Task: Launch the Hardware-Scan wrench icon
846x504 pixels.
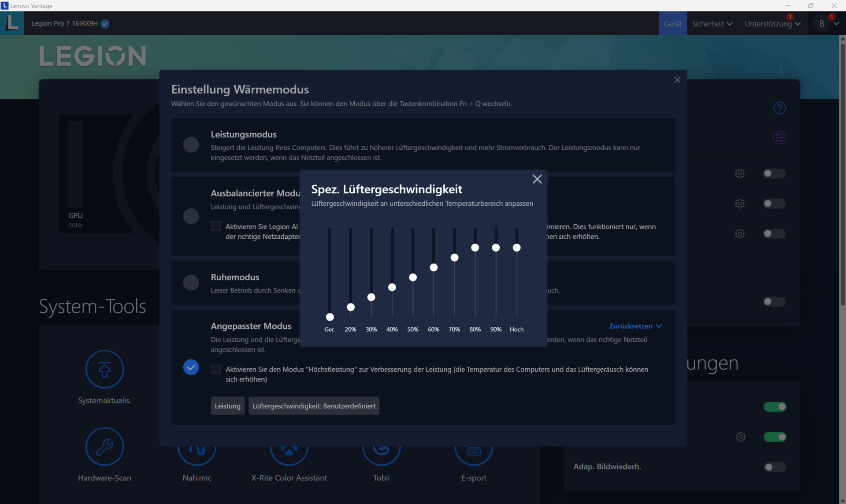Action: tap(104, 446)
